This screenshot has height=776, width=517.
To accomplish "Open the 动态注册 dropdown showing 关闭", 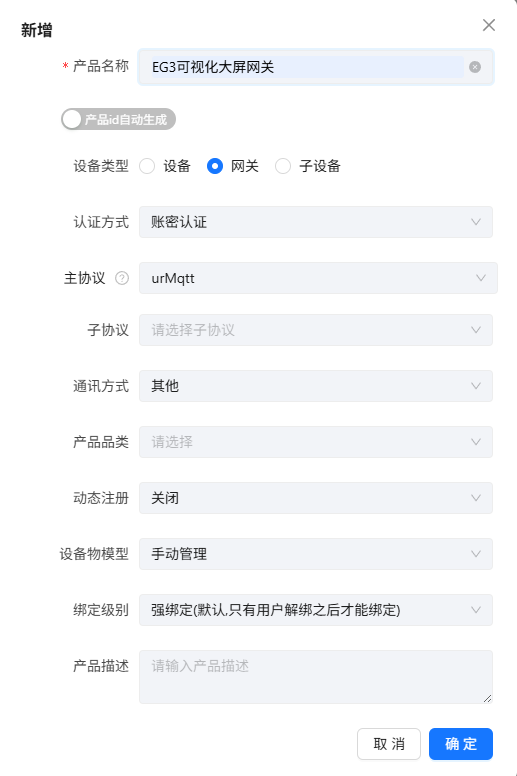I will (316, 498).
